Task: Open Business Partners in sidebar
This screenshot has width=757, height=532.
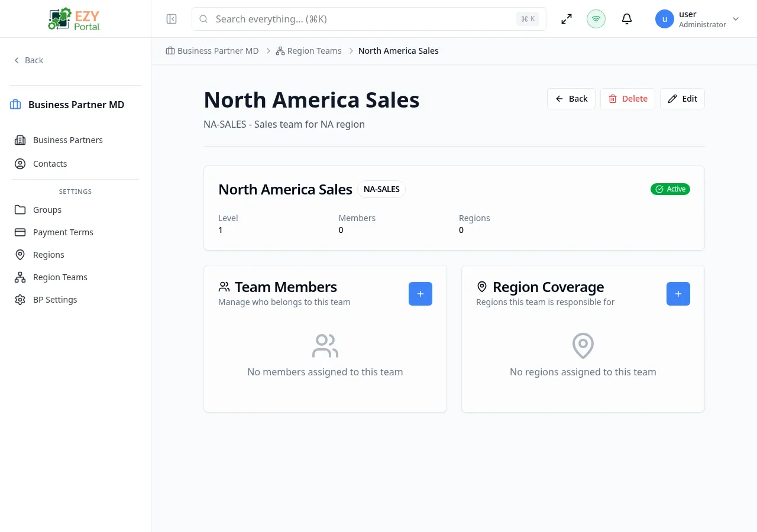Action: coord(68,140)
